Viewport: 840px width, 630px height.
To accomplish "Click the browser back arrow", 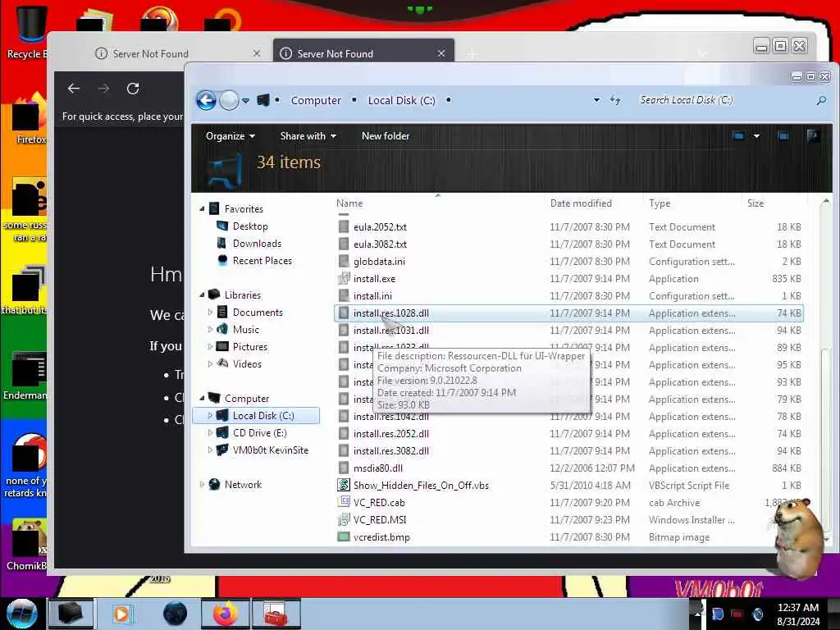I will coord(73,89).
